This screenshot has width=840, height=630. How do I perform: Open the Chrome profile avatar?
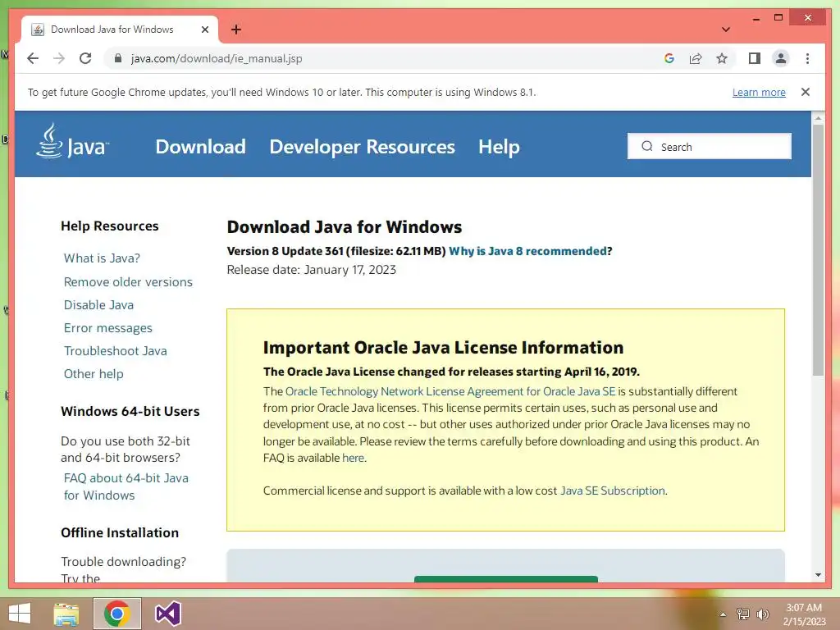click(x=781, y=58)
